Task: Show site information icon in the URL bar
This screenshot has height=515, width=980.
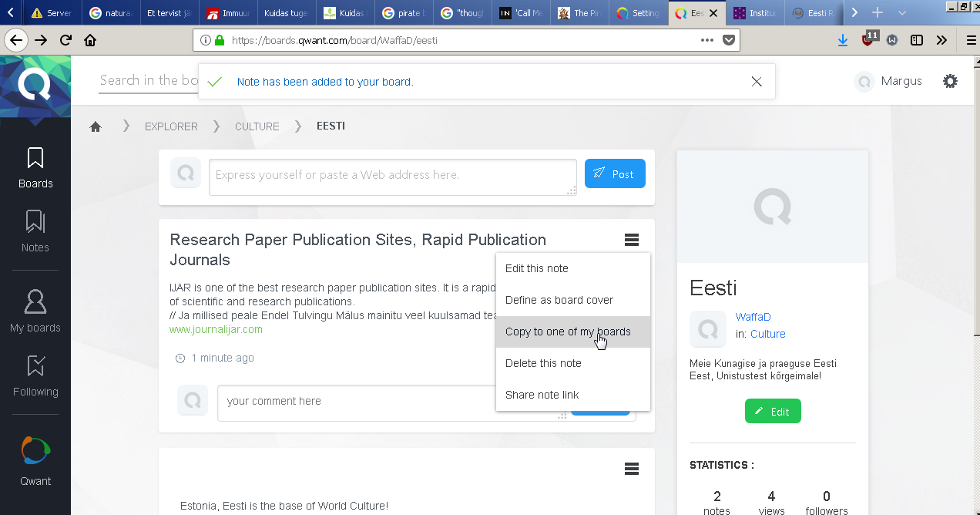Action: point(206,40)
